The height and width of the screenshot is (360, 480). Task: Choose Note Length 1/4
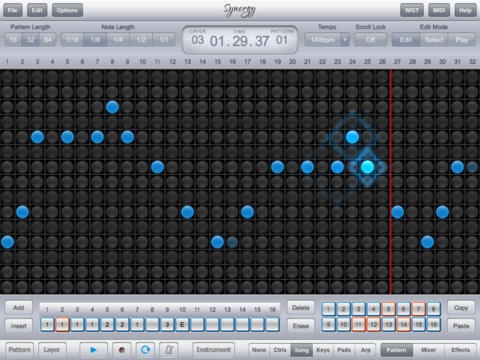(118, 40)
